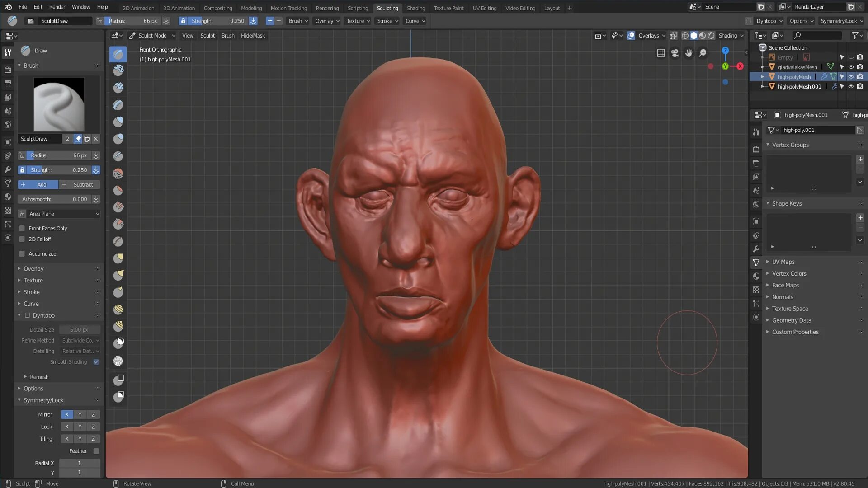Select high-polyMesh in Scene Collection
Image resolution: width=868 pixels, height=488 pixels.
(x=795, y=76)
